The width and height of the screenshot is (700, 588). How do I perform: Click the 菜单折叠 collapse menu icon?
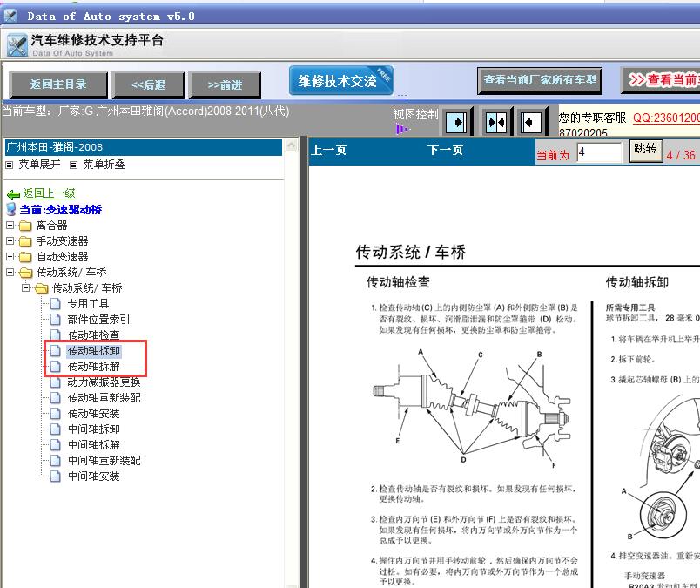74,165
